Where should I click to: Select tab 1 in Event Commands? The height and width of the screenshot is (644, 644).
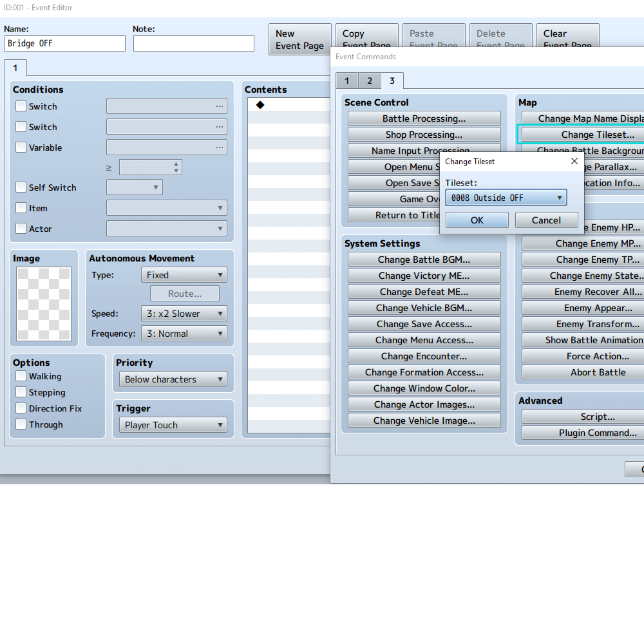click(x=346, y=80)
